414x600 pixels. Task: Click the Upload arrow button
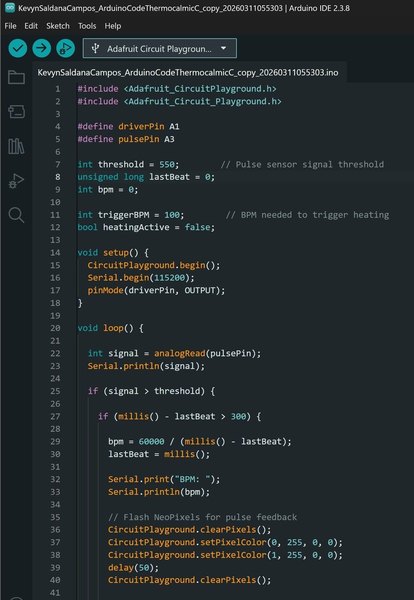point(41,49)
